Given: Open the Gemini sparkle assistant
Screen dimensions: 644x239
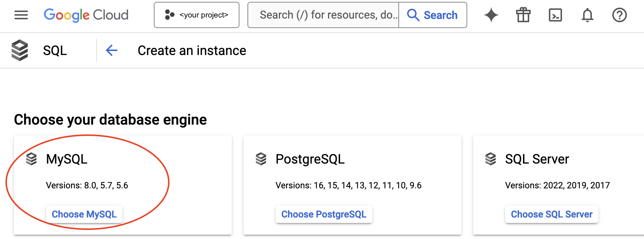Looking at the screenshot, I should pyautogui.click(x=491, y=15).
